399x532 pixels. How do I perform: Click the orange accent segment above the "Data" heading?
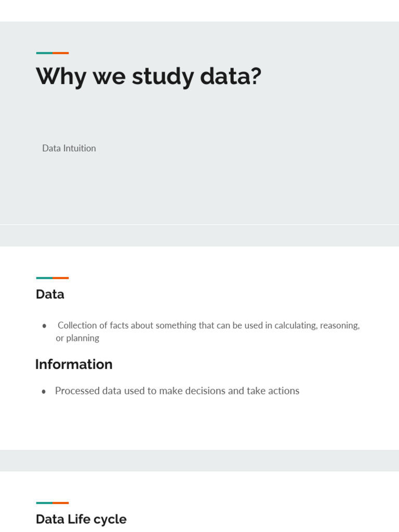(61, 278)
